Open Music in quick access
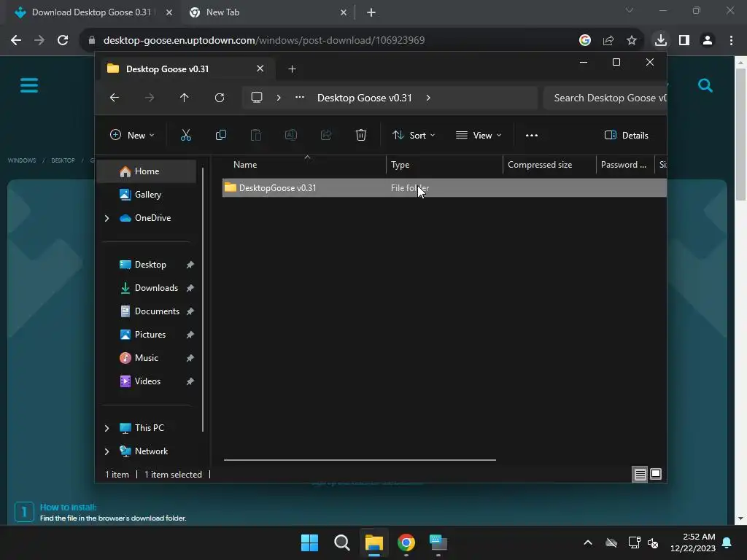Viewport: 747px width, 560px height. coord(147,358)
